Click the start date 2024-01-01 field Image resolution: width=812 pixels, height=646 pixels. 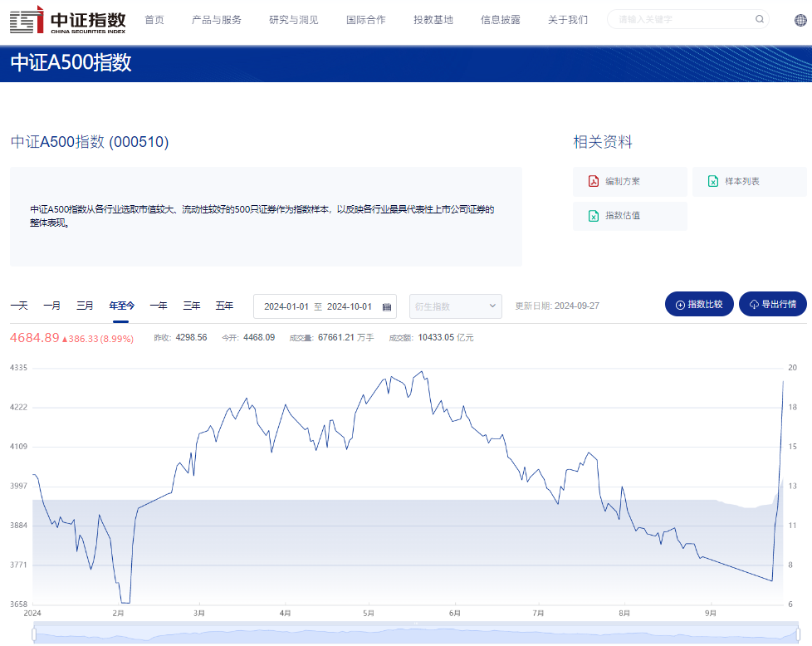pos(286,306)
